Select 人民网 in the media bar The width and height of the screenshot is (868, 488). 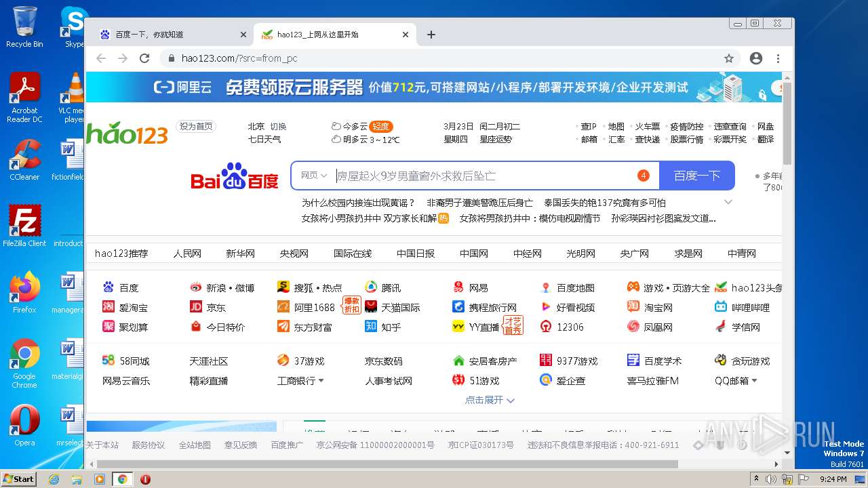coord(187,253)
